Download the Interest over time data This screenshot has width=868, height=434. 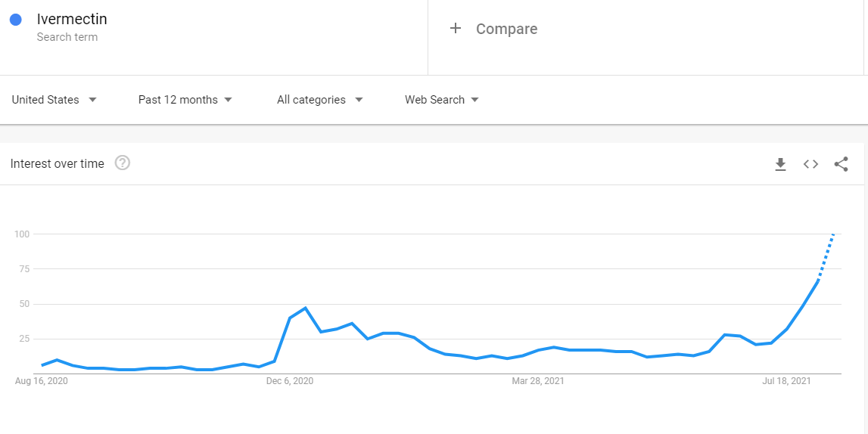780,164
